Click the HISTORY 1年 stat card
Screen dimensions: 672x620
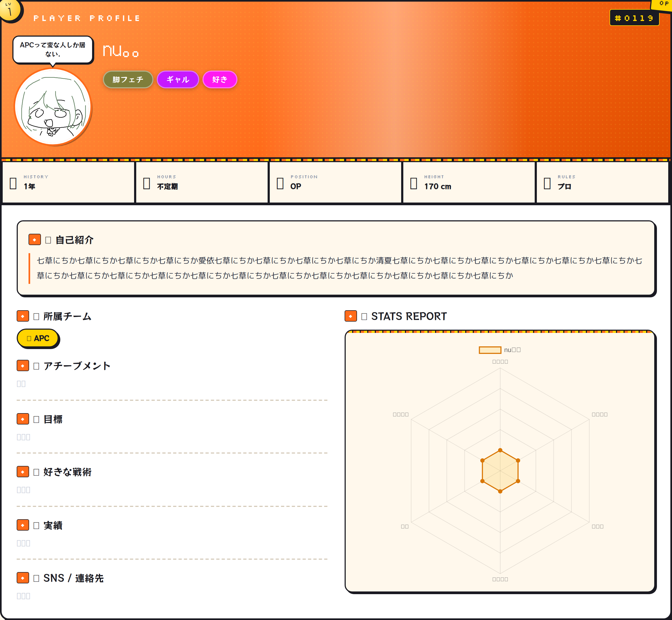[x=68, y=182]
